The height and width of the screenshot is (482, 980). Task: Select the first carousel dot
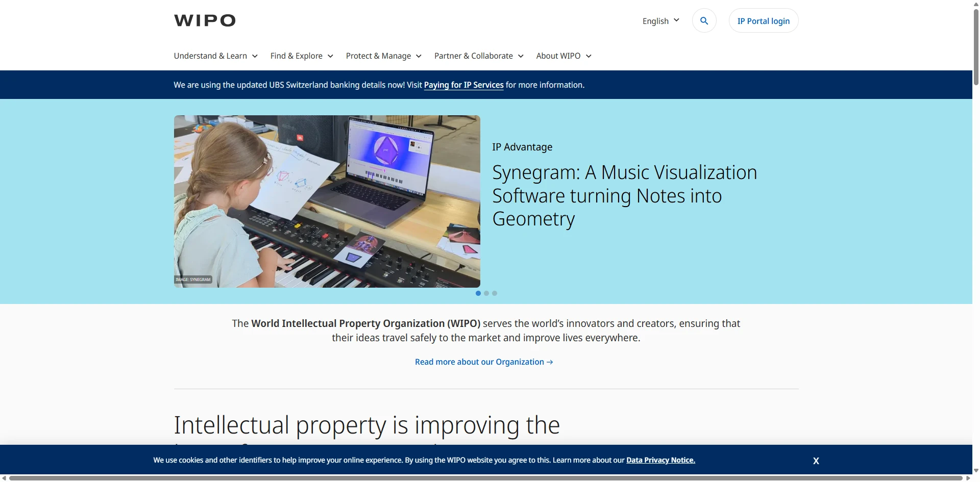coord(478,293)
